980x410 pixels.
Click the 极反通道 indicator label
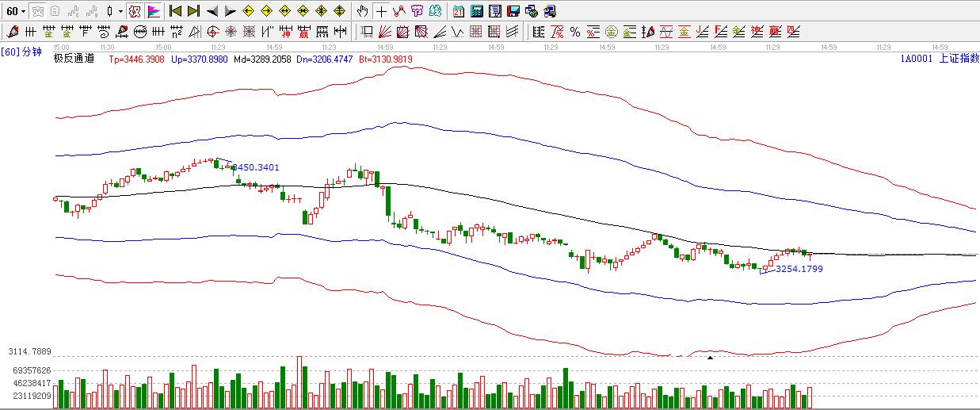pos(74,58)
